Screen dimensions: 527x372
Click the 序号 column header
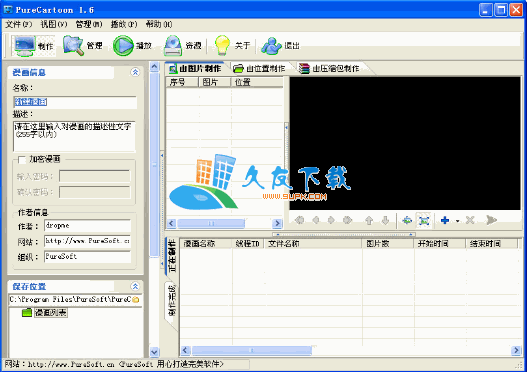(182, 82)
